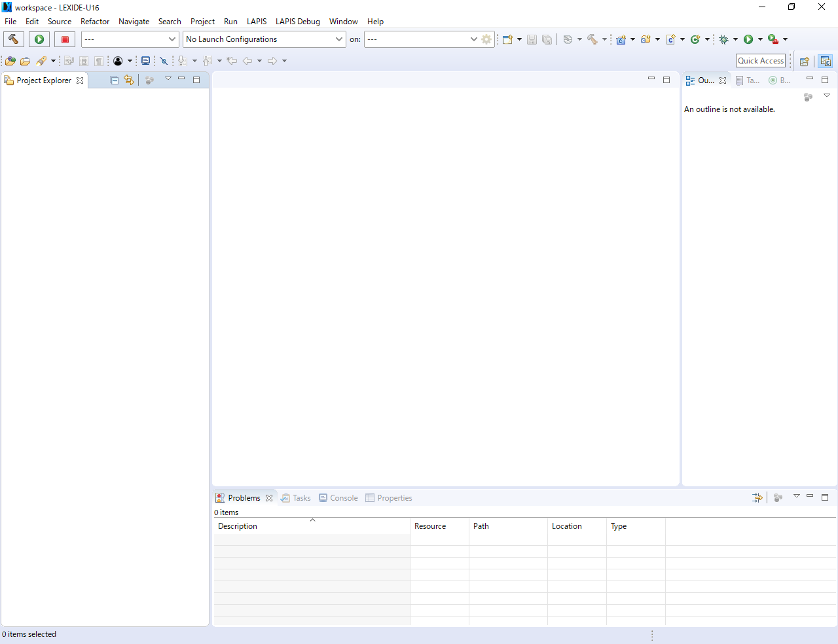Close the Problems tab
Screen dimensions: 838x644
point(269,498)
